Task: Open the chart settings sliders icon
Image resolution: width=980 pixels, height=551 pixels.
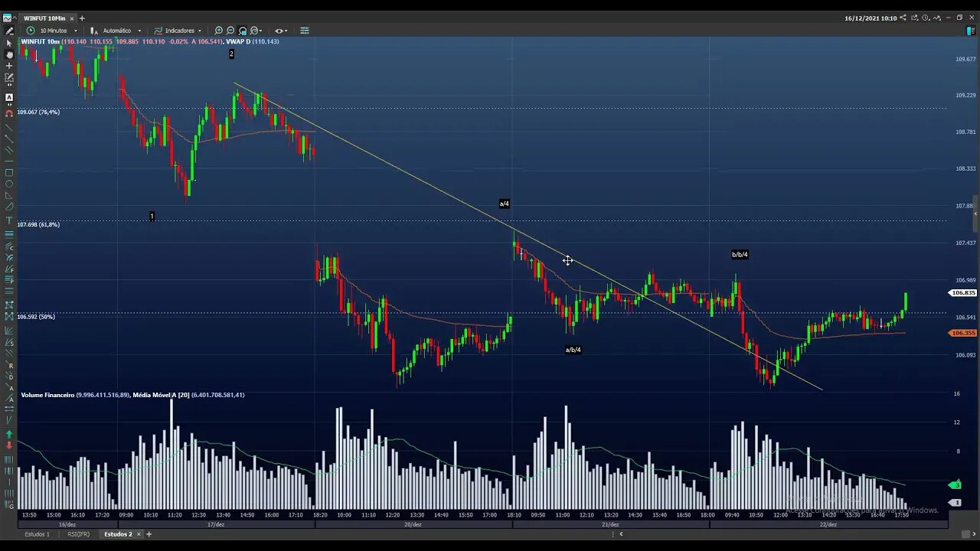Action: click(305, 31)
